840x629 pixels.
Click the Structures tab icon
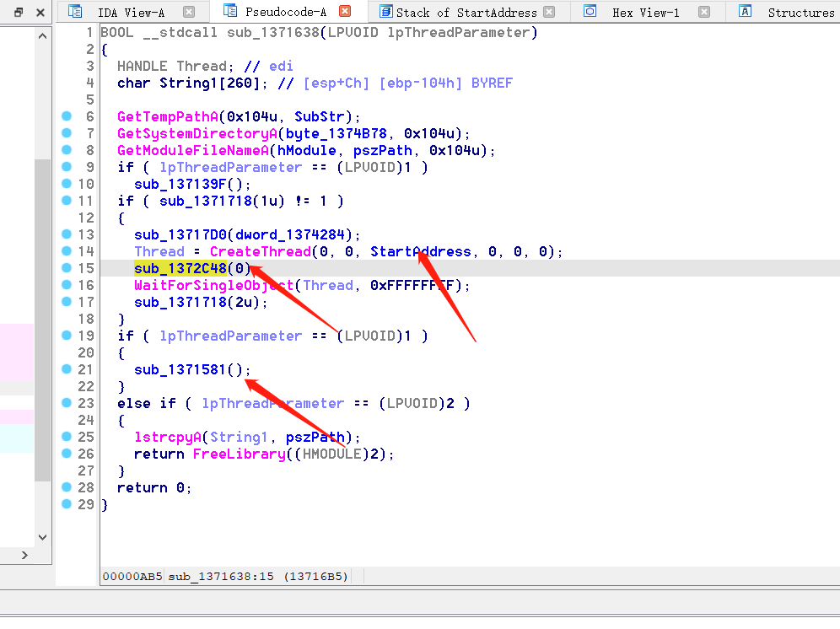tap(745, 11)
